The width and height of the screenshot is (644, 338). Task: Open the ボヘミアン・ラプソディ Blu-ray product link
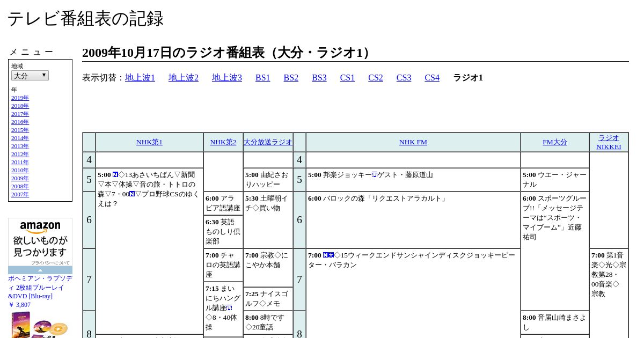click(x=40, y=287)
